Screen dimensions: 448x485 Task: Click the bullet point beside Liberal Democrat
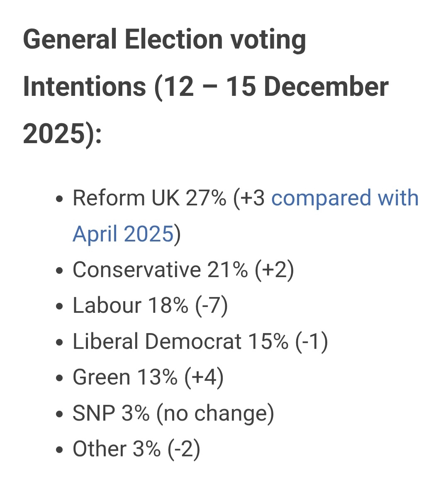pyautogui.click(x=60, y=343)
